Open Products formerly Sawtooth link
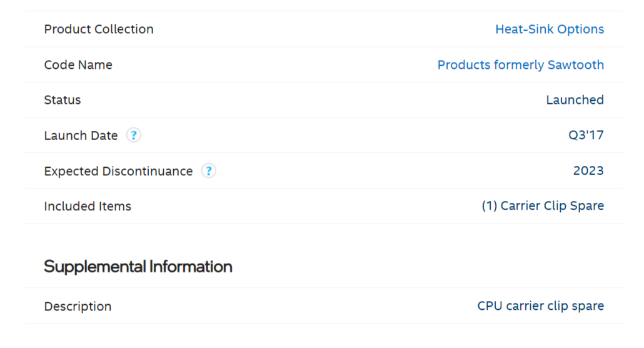The width and height of the screenshot is (644, 348). tap(520, 65)
